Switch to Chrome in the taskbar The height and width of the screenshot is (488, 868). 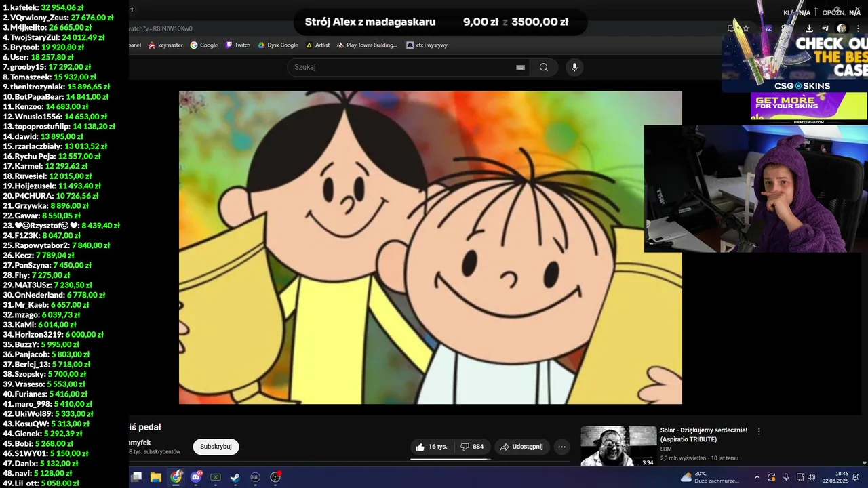[x=176, y=477]
